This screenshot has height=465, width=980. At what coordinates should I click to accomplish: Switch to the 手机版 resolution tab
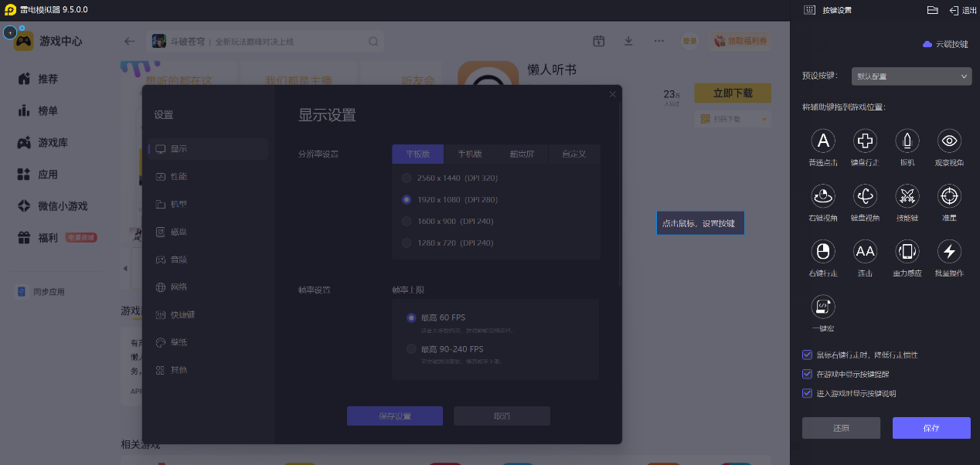470,154
